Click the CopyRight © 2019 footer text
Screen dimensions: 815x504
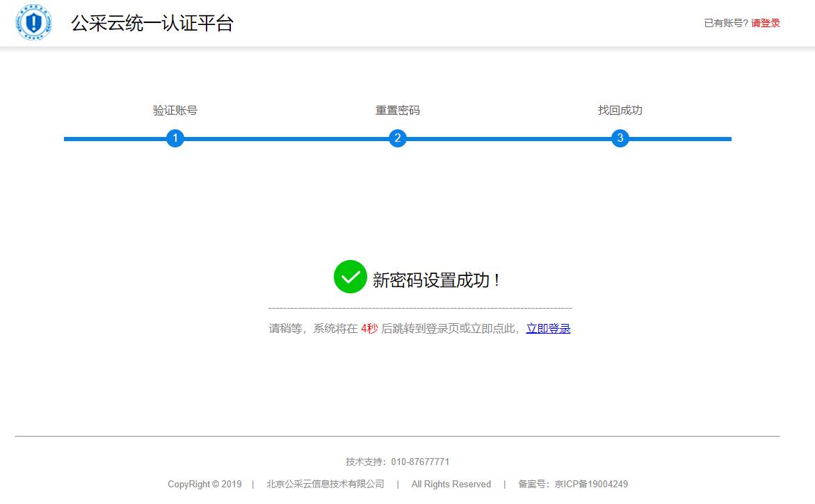[204, 485]
